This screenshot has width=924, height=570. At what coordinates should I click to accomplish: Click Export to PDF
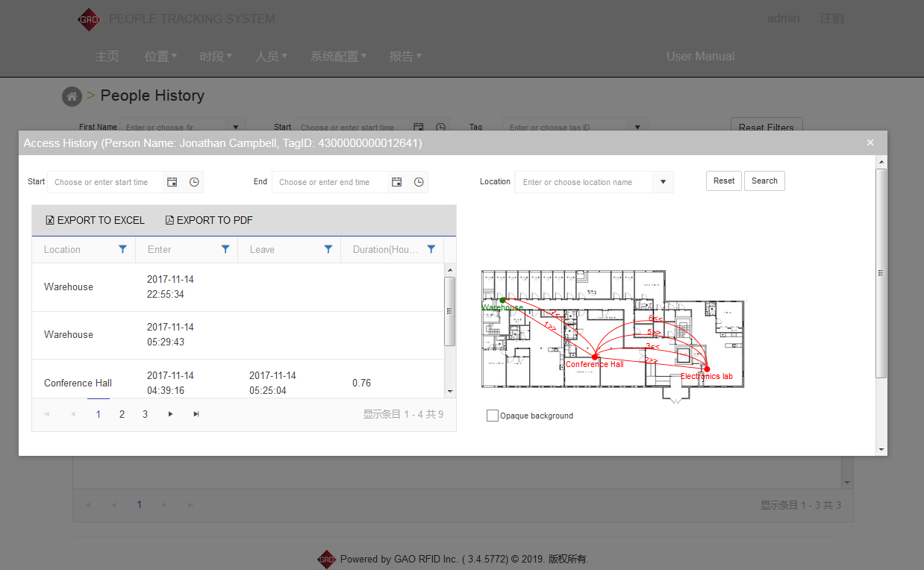coord(209,220)
